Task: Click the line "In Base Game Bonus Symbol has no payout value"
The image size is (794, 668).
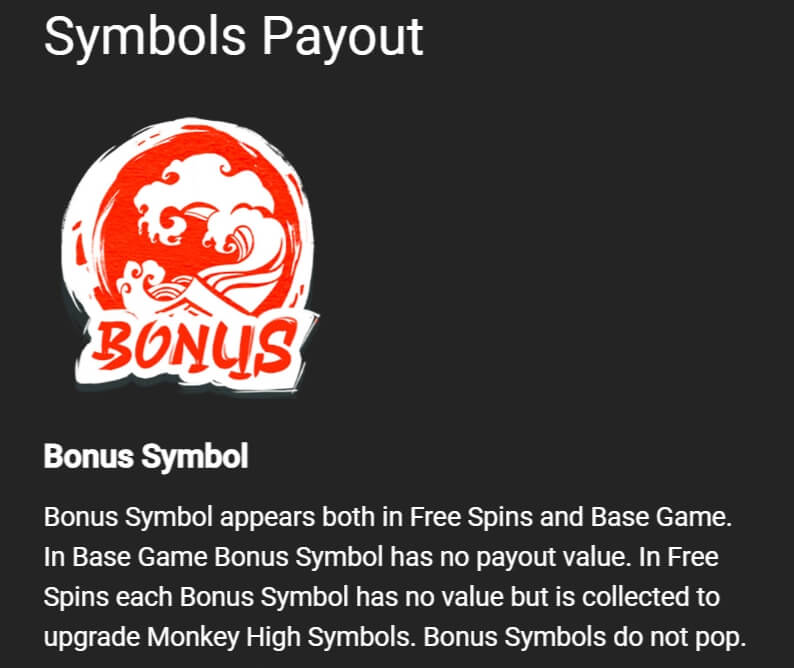Action: click(338, 557)
